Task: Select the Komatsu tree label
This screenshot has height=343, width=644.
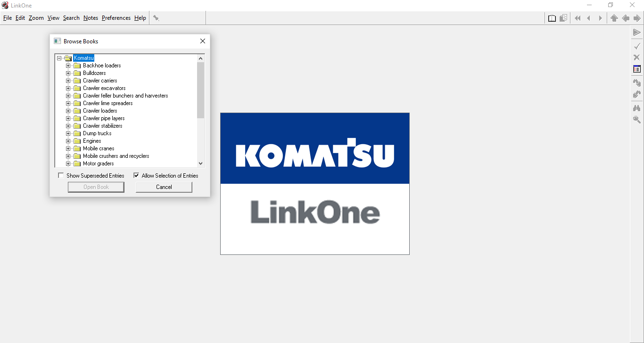Action: (84, 58)
